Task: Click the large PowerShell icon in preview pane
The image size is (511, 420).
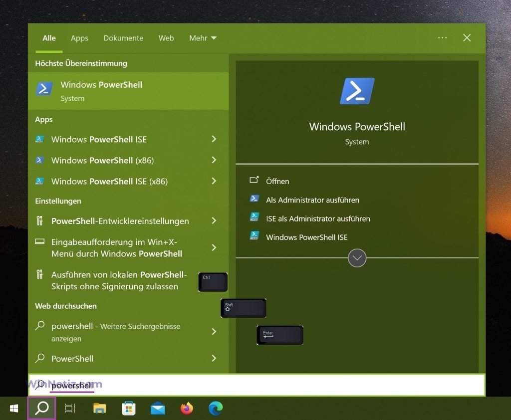Action: coord(357,91)
